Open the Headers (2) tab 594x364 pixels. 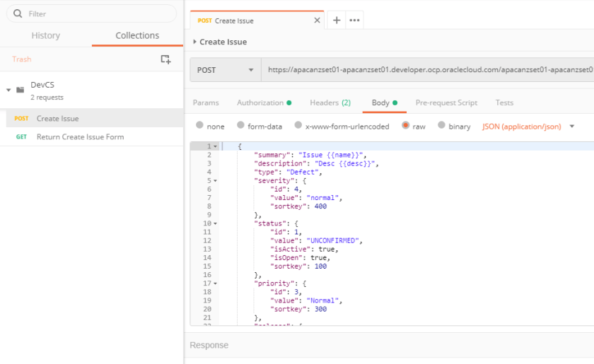[330, 102]
